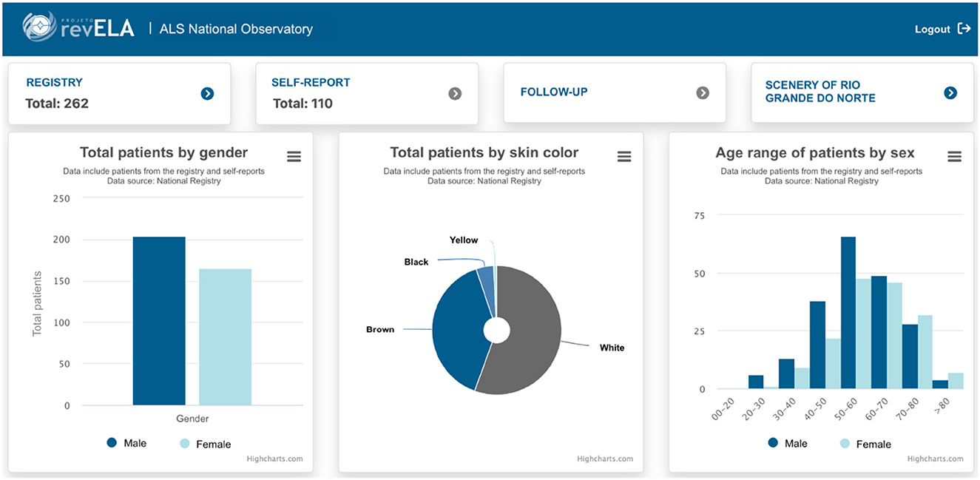980x480 pixels.
Task: Click Highcharts.com link under gender chart
Action: point(274,459)
